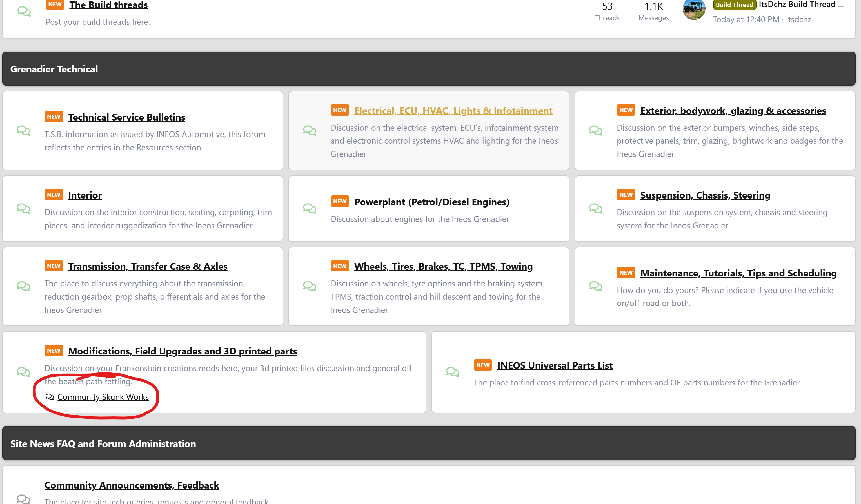
Task: Open Wheels, Tires, Brakes, TC, TPMS, Towing
Action: pos(444,266)
